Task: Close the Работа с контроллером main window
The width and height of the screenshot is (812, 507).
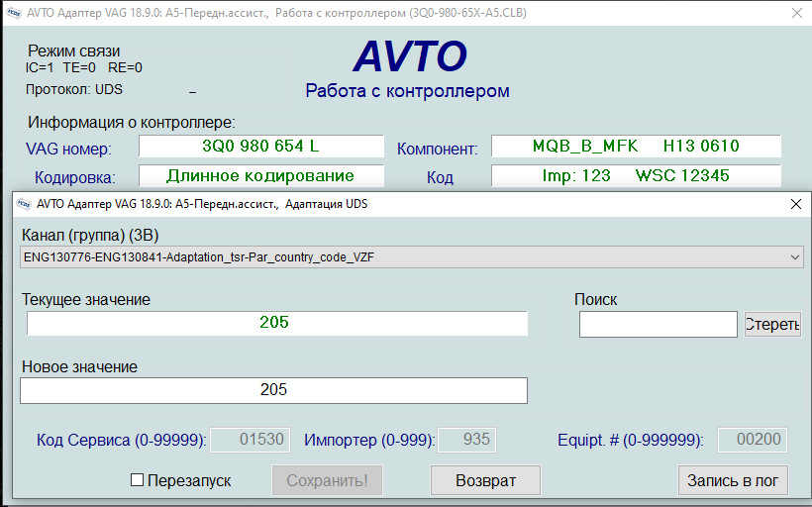Action: tap(797, 13)
